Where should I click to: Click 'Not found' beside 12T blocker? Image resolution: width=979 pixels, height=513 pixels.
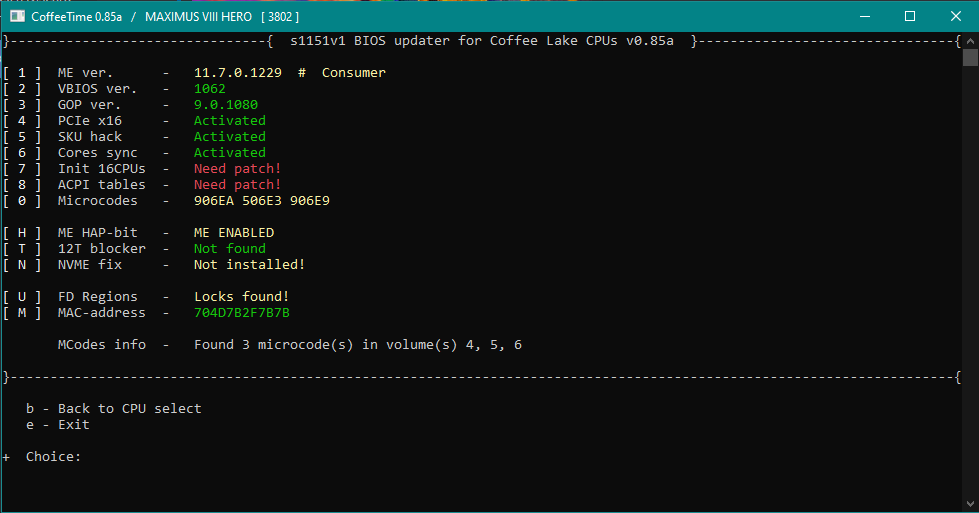[229, 248]
